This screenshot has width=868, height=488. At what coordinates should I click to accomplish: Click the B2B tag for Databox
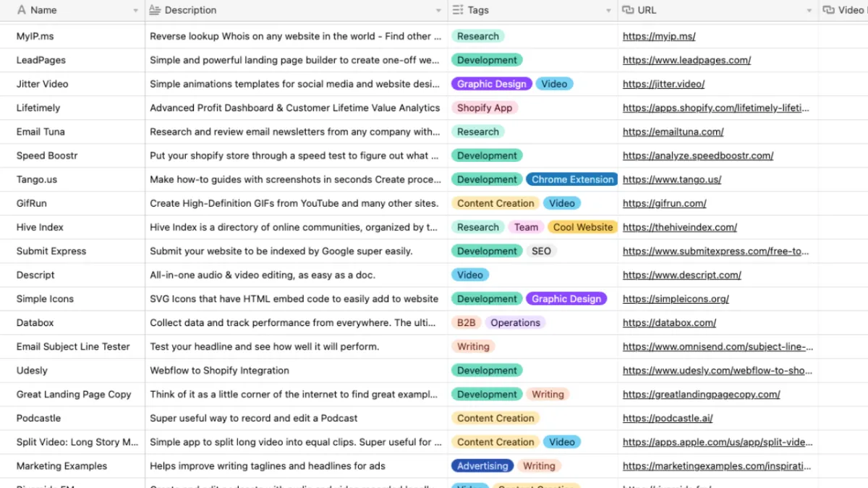(467, 322)
